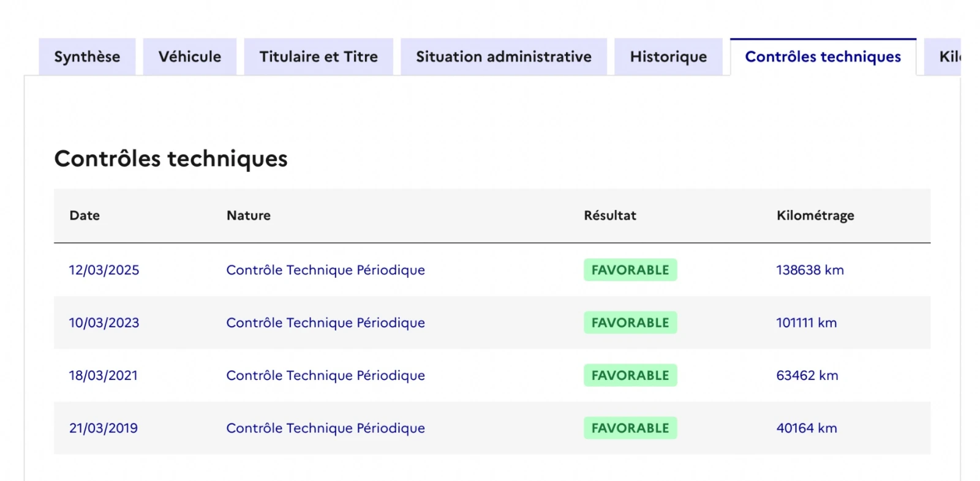
Task: Click the Nature column header
Action: 248,215
